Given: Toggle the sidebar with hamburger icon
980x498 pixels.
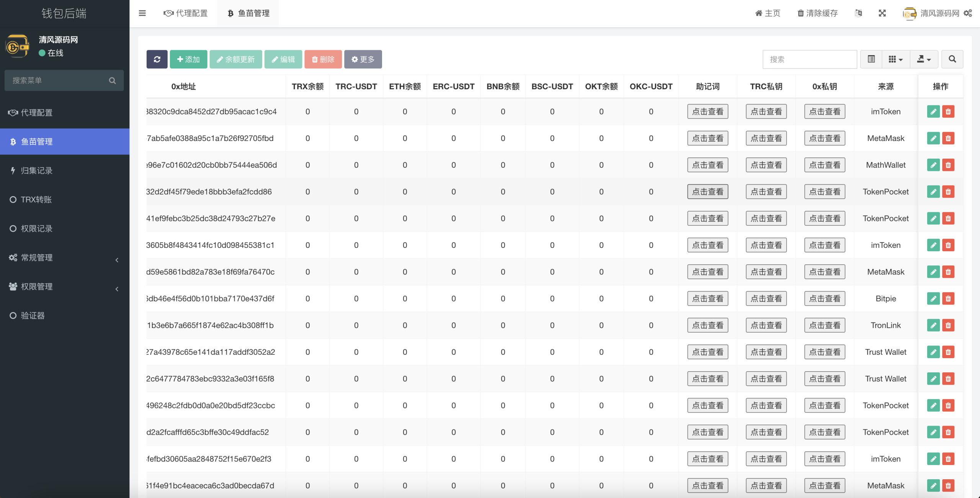Looking at the screenshot, I should (x=142, y=13).
